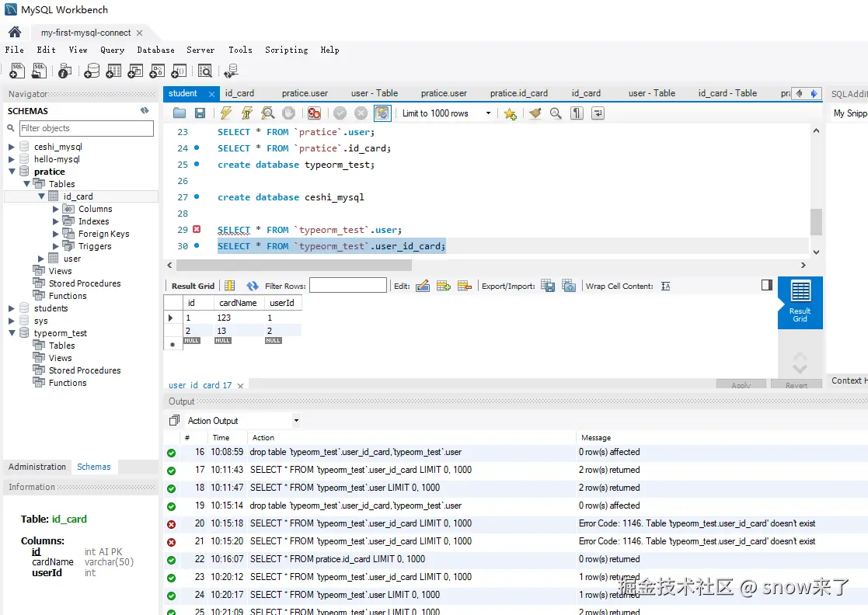Toggle wrap cell content
868x615 pixels.
pyautogui.click(x=665, y=286)
